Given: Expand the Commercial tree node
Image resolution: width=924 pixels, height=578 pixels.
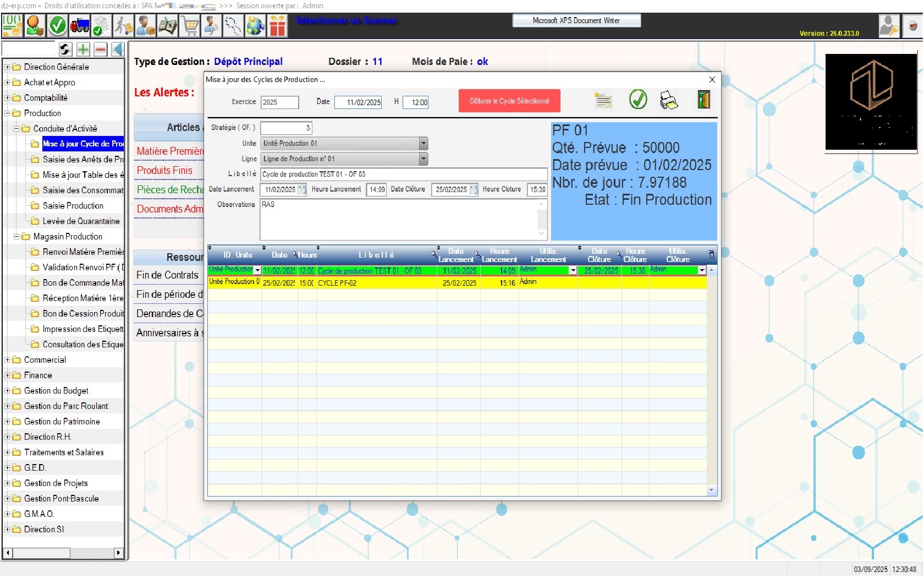Looking at the screenshot, I should point(8,360).
